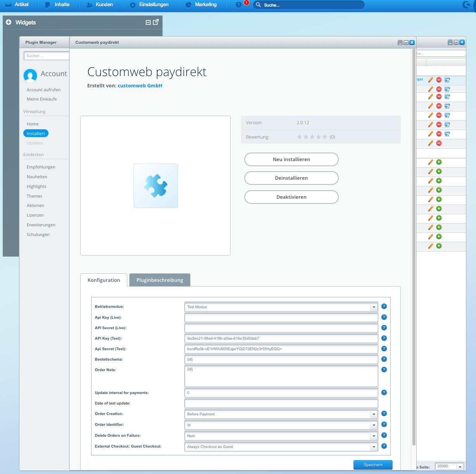Save configuration with Speichern button
This screenshot has height=474, width=476.
coord(373,465)
